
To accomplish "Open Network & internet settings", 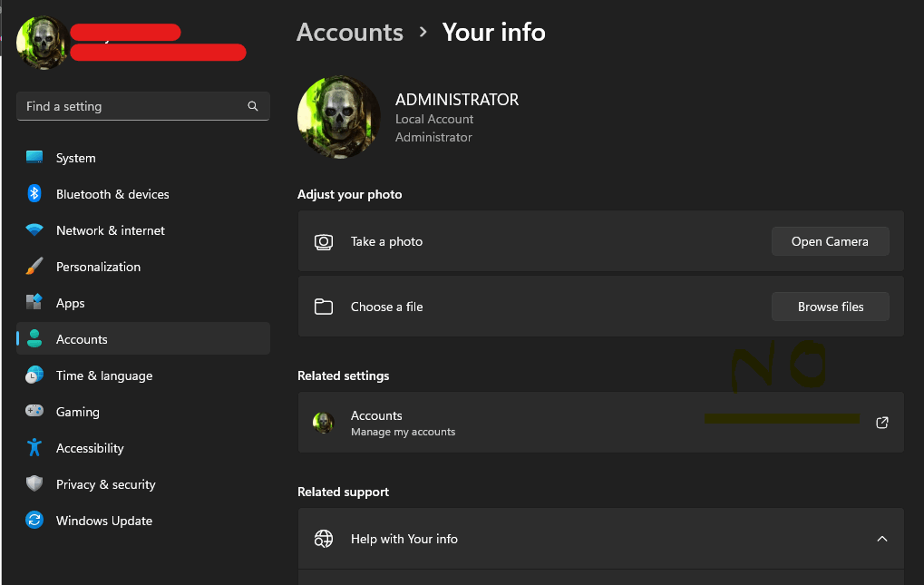I will click(x=143, y=230).
